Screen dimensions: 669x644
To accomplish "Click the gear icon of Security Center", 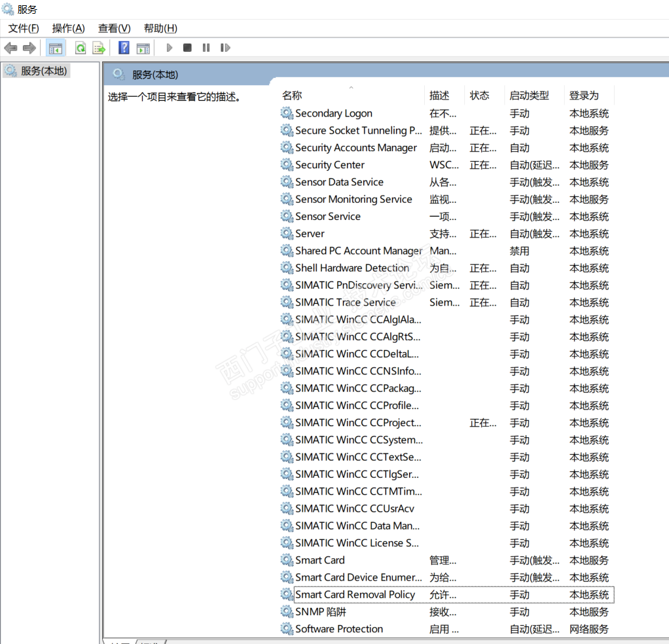I will 287,165.
